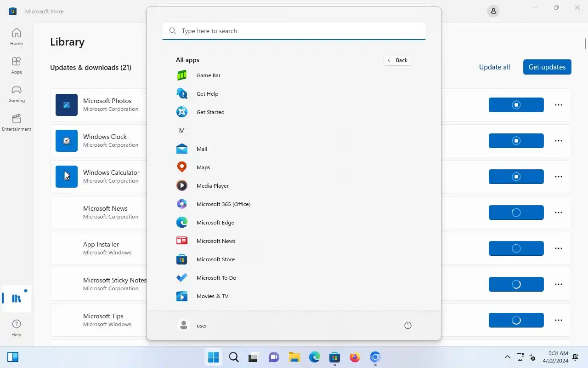Open the user account menu
This screenshot has height=368, width=588.
192,325
